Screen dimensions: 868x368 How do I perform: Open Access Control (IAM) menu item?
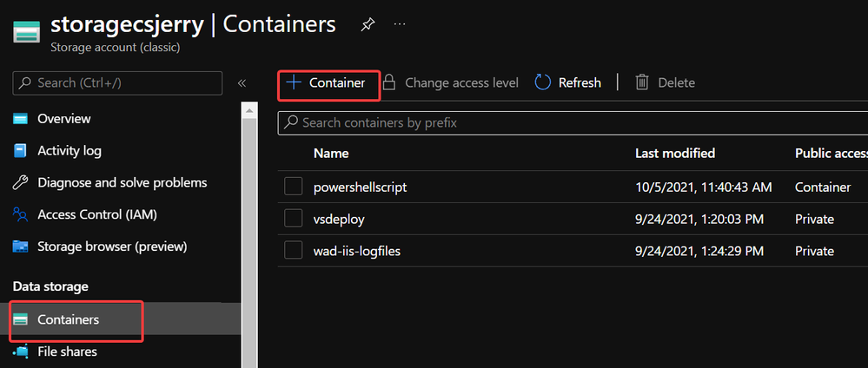[97, 214]
